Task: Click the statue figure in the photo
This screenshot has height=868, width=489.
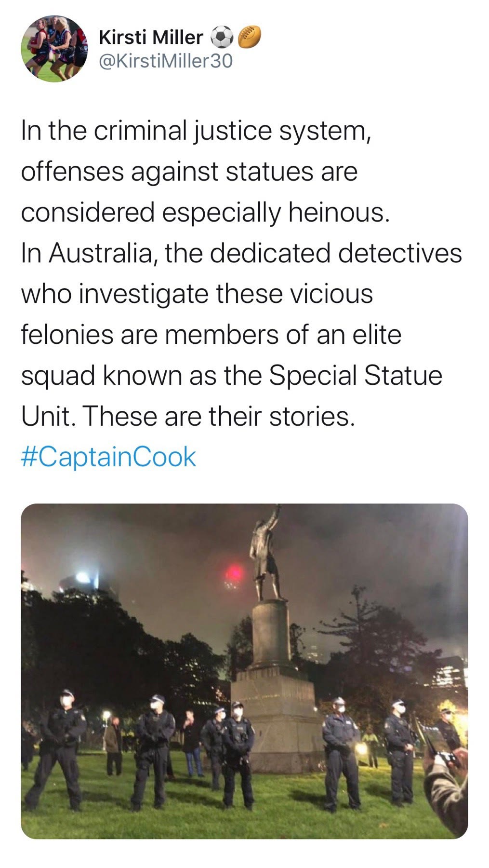Action: (266, 555)
